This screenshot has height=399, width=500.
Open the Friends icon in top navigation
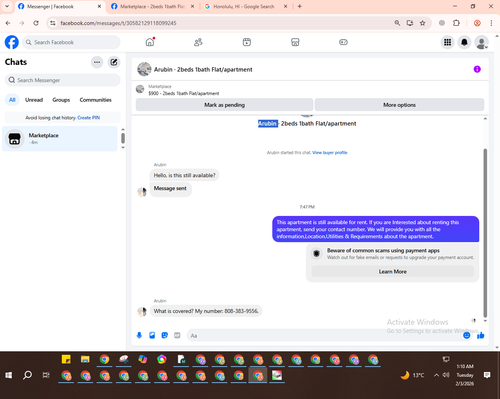pos(198,42)
